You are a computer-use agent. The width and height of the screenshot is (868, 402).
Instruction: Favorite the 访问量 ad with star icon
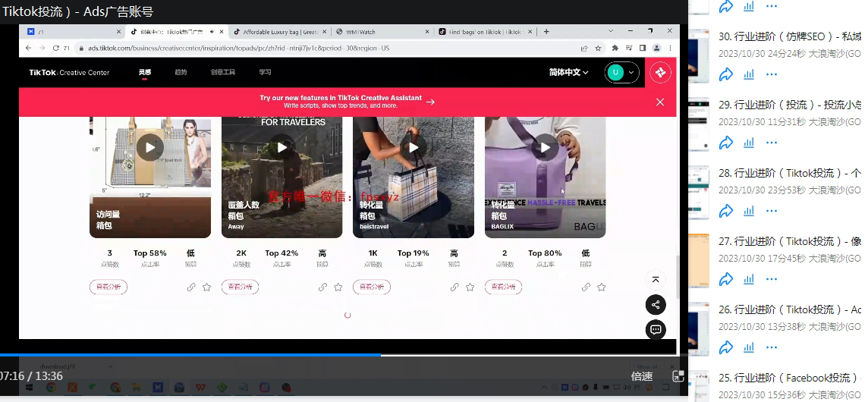206,287
